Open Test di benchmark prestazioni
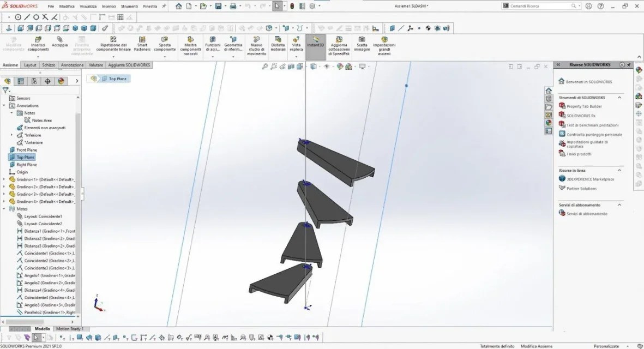Viewport: 644px width, 349px height. pyautogui.click(x=592, y=125)
